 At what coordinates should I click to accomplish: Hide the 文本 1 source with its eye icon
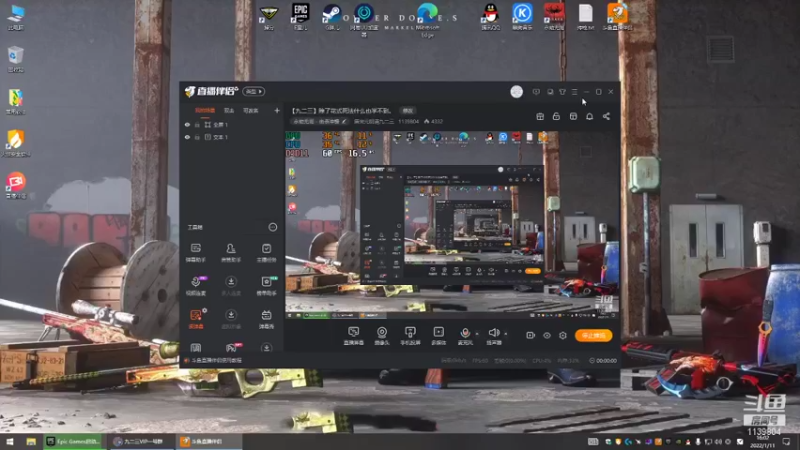(x=187, y=137)
